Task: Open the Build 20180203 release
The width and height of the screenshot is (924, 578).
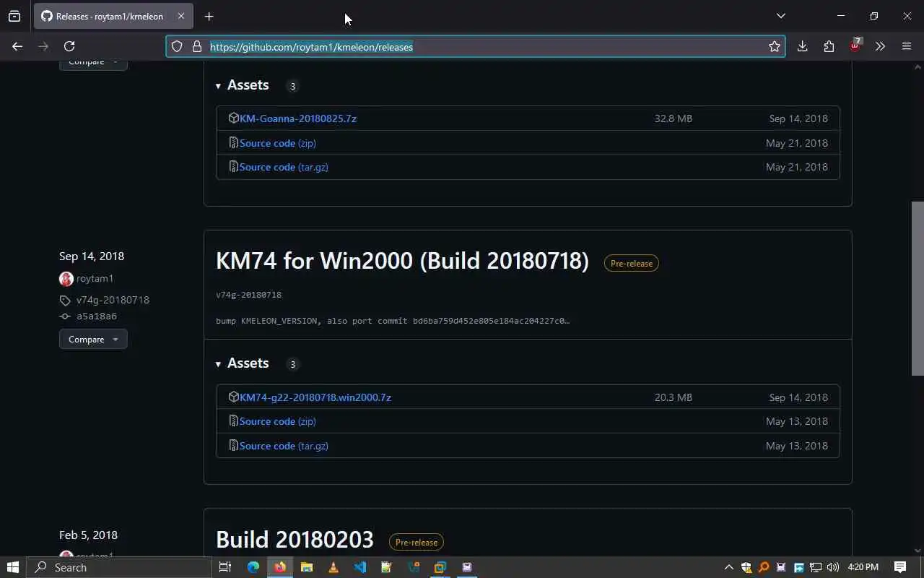Action: coord(295,540)
